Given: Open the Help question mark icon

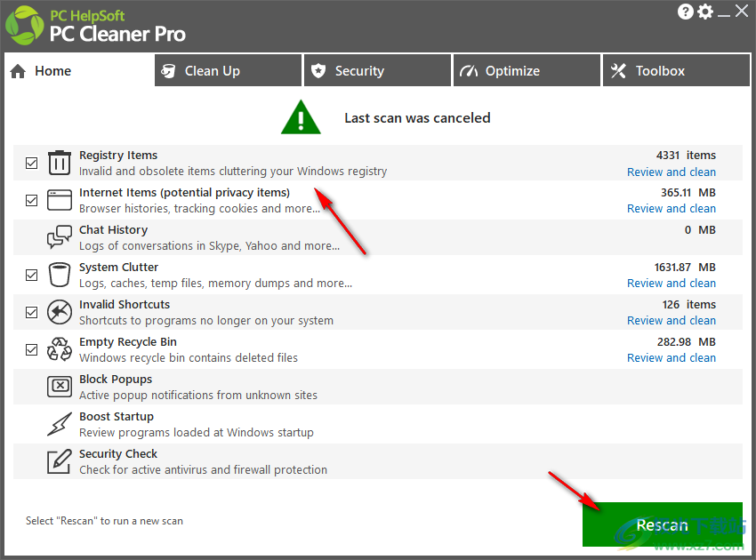Looking at the screenshot, I should pyautogui.click(x=685, y=12).
